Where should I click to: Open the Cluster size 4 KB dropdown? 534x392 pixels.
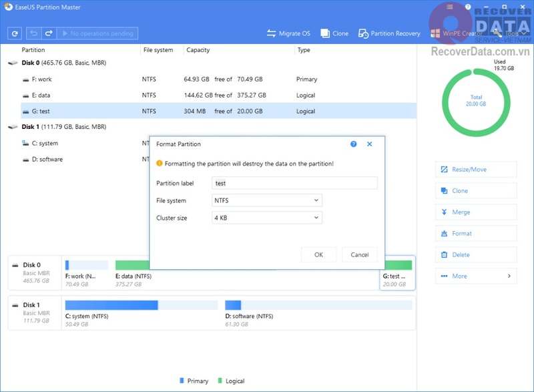tap(267, 218)
